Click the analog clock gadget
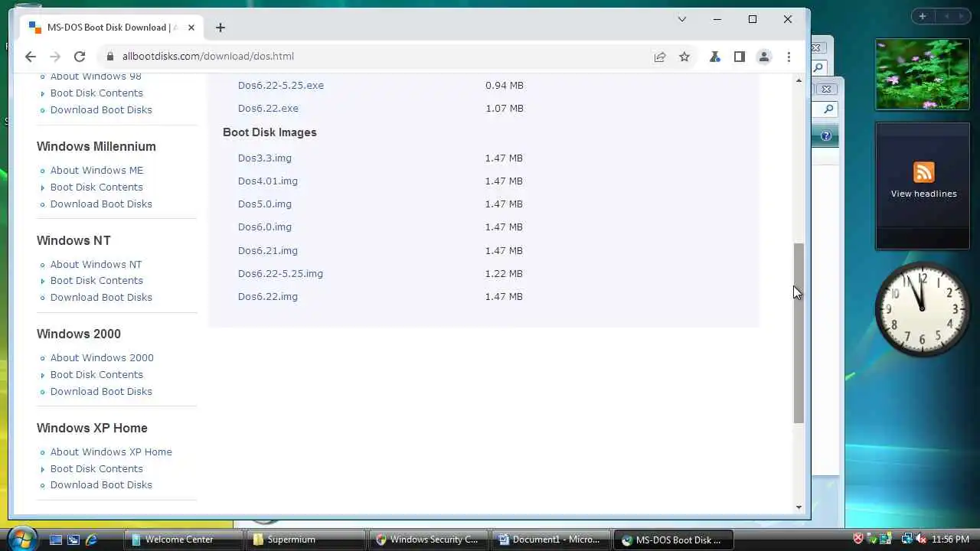Screen dimensions: 980x551 tap(922, 310)
